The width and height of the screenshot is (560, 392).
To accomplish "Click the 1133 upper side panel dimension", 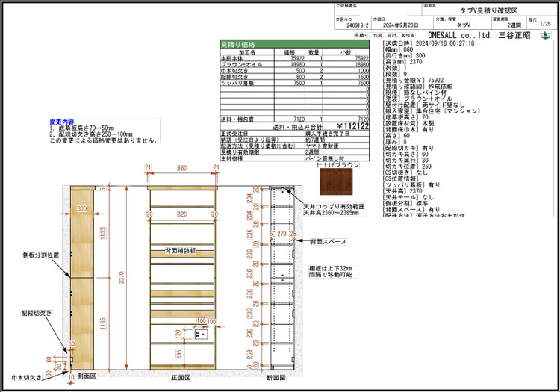I will 103,233.
